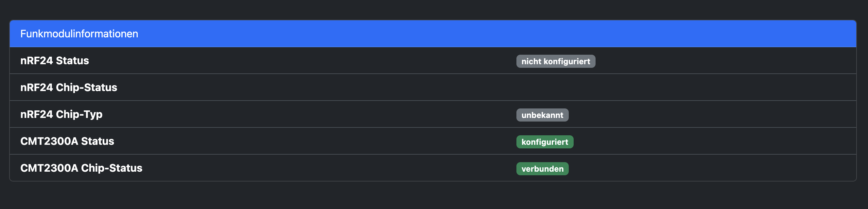Select the CMT2300A Status label
This screenshot has width=868, height=209.
point(67,141)
